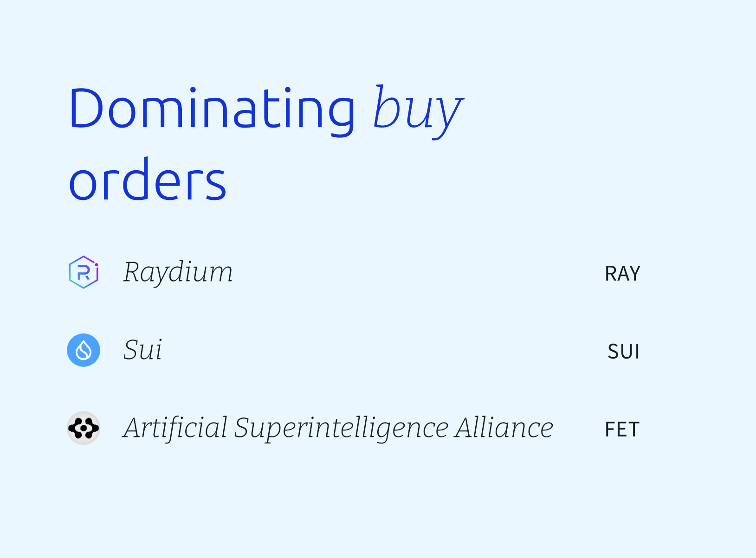Click the word orders in heading

(x=147, y=180)
